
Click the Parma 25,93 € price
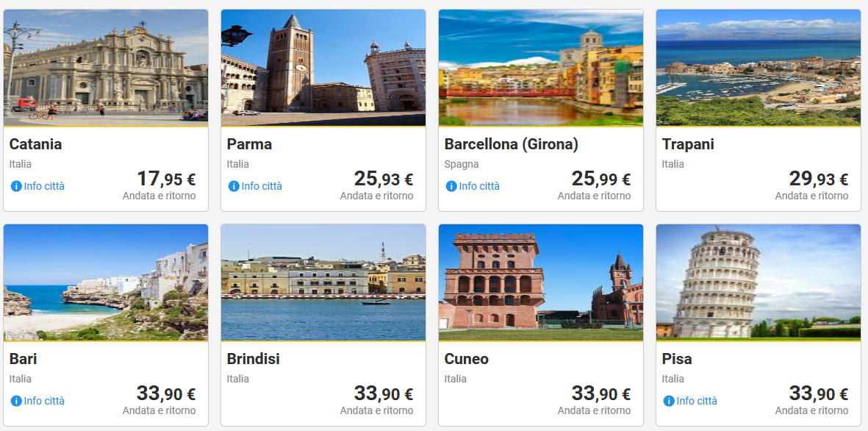click(x=383, y=179)
